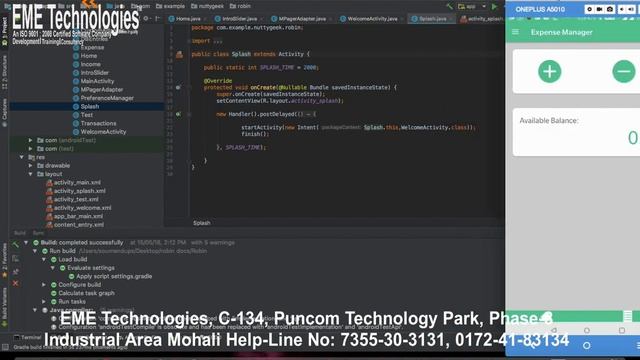Viewport: 640px width, 360px height.
Task: Open the Terminal tool window
Action: point(28,338)
